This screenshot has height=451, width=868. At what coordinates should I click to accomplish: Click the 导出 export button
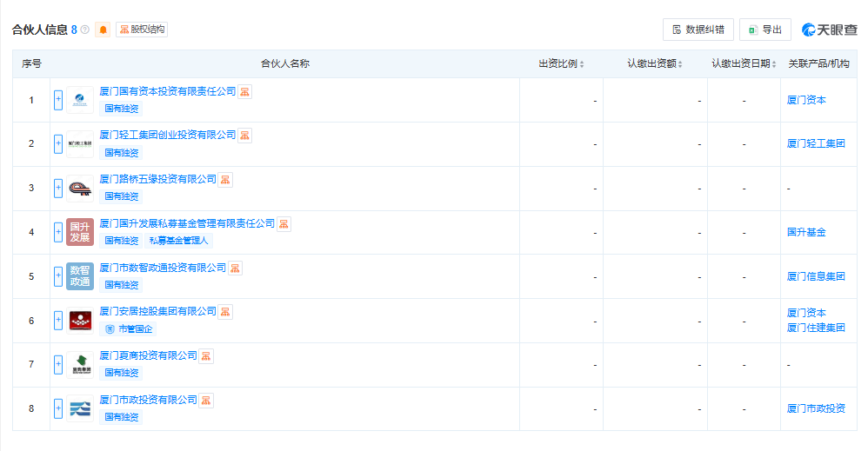(765, 30)
